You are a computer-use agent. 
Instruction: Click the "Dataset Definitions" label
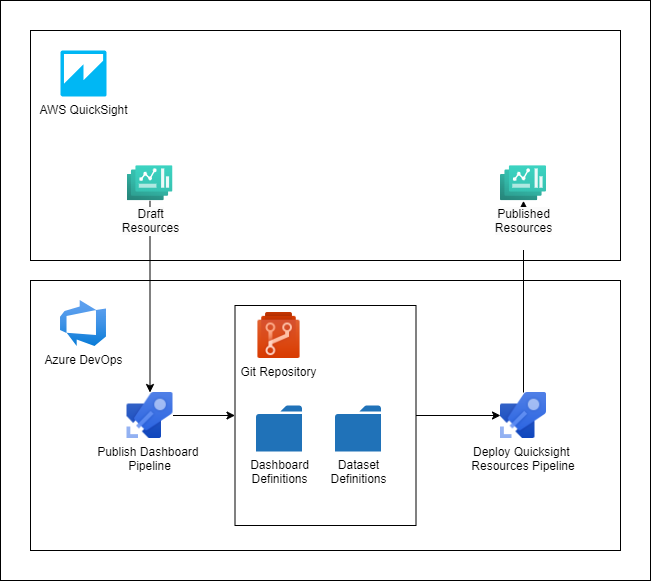(358, 471)
